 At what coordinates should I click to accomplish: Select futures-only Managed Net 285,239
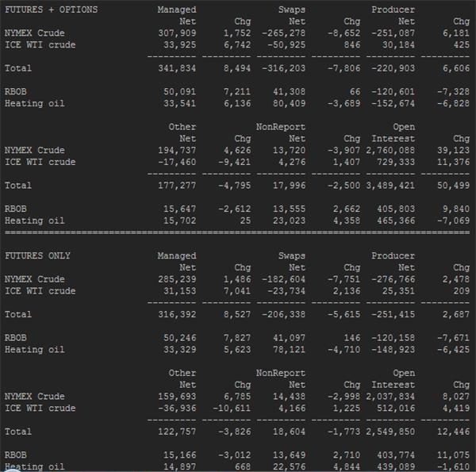(x=177, y=279)
